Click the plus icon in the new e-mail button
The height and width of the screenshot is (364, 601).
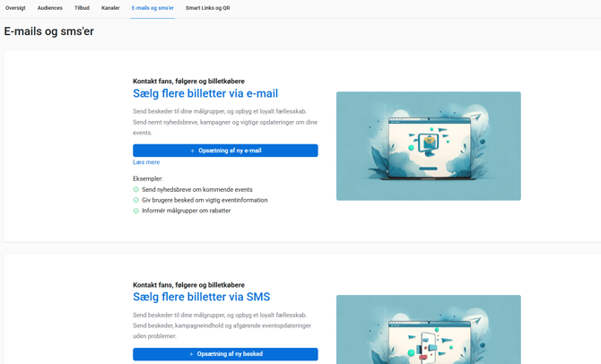coord(192,151)
